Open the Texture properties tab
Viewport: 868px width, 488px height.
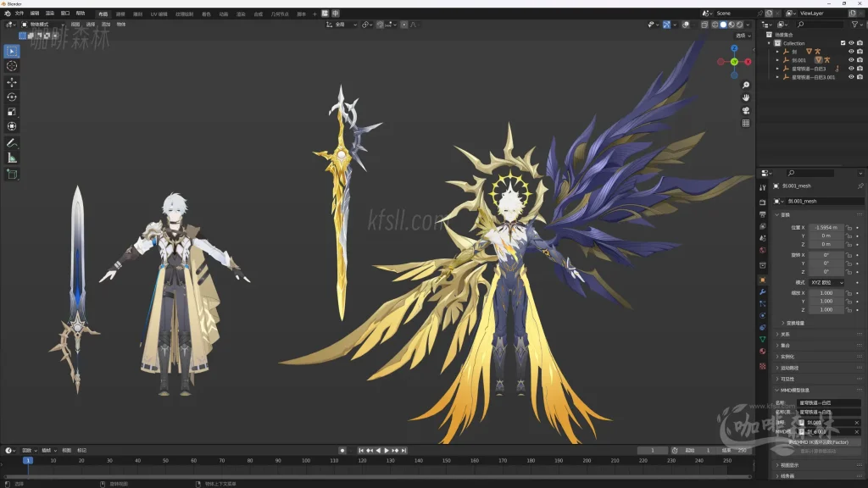coord(762,366)
